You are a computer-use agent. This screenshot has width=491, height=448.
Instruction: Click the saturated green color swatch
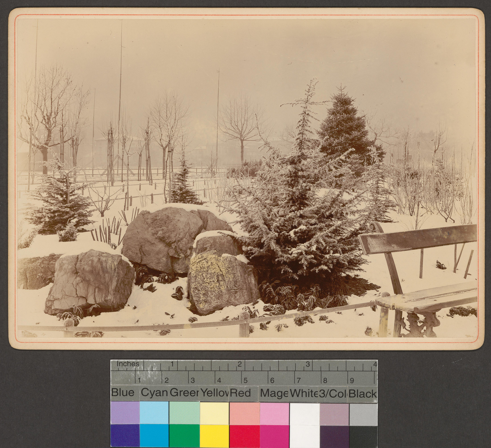[184, 435]
